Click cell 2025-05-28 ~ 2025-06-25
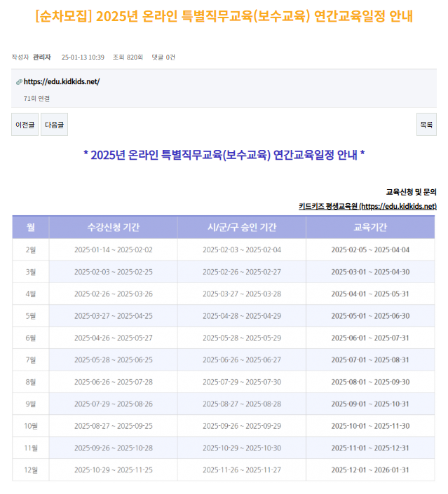 114,359
